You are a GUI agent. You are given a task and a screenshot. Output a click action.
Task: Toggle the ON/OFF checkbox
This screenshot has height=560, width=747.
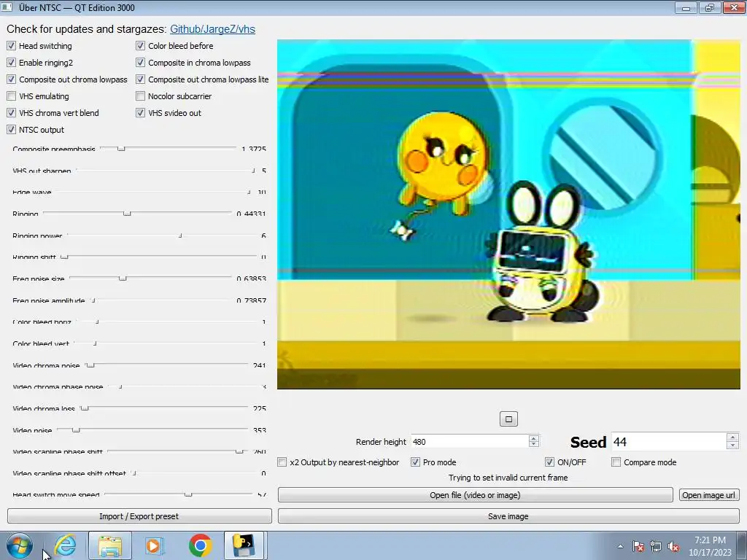[549, 462]
